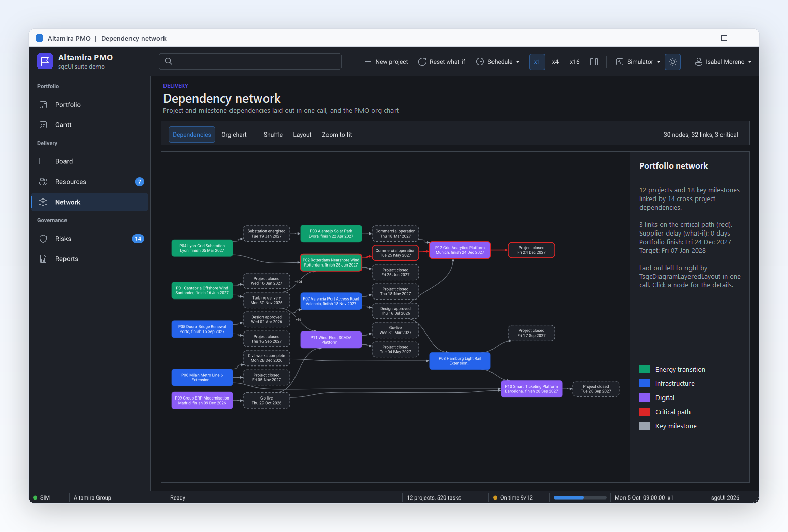Set simulation speed to x16
Image resolution: width=788 pixels, height=532 pixels.
(x=575, y=62)
